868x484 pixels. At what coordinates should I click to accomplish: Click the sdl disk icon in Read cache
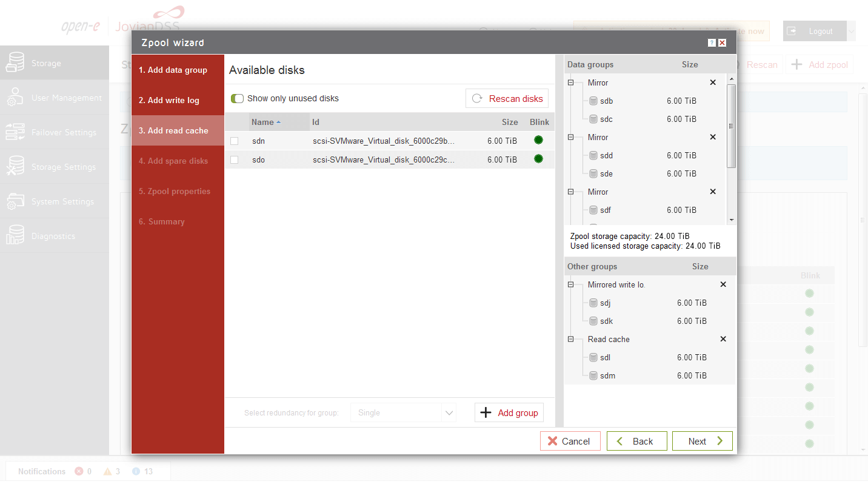point(593,357)
